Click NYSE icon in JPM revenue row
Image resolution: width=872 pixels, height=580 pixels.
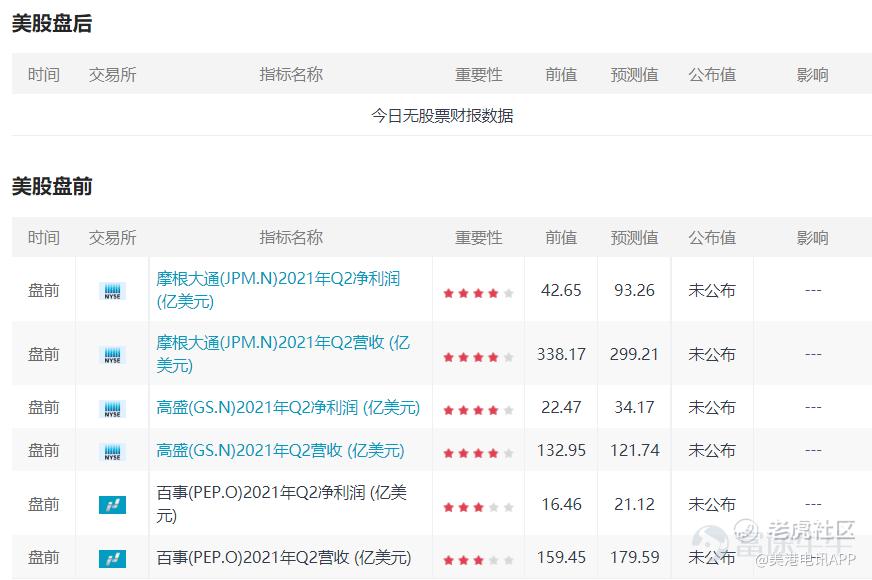pyautogui.click(x=112, y=355)
